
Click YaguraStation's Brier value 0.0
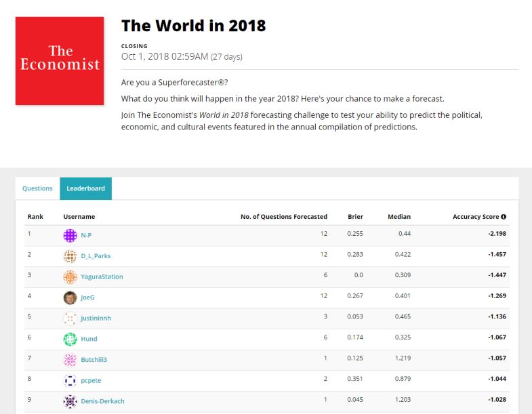click(359, 275)
